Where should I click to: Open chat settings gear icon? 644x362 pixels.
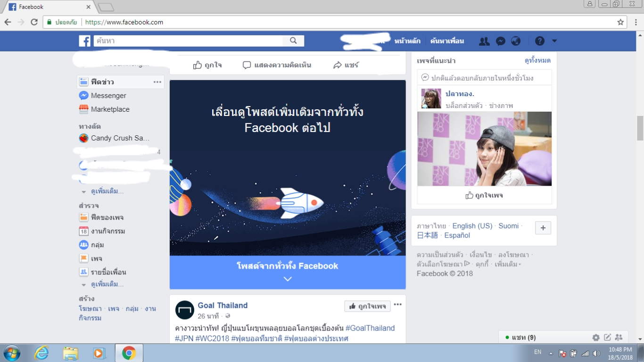[596, 337]
